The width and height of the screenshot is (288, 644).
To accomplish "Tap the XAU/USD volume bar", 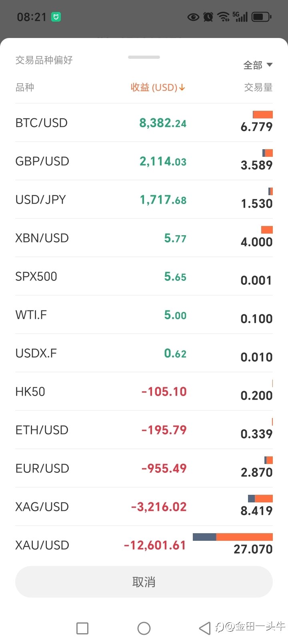I will [x=233, y=537].
